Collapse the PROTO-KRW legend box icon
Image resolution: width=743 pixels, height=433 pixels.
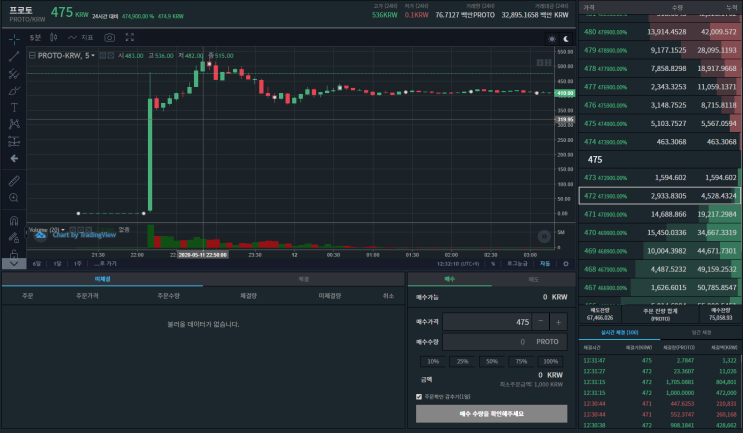click(32, 55)
